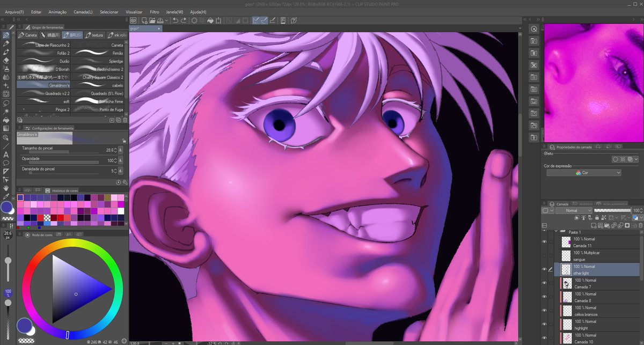Screen dimensions: 644x345
Task: Toggle visibility of Camada 10 layer
Action: point(544,338)
